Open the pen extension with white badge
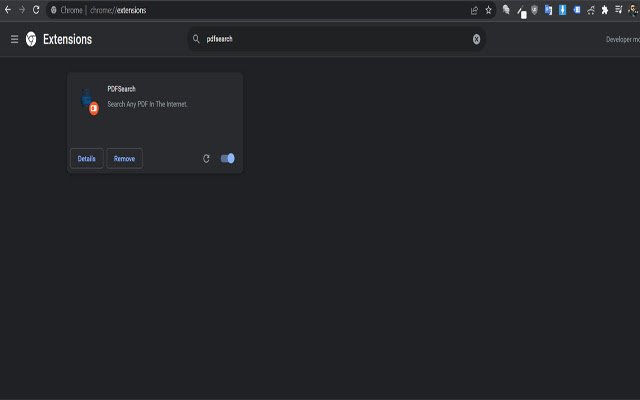The width and height of the screenshot is (640, 400). click(x=522, y=12)
